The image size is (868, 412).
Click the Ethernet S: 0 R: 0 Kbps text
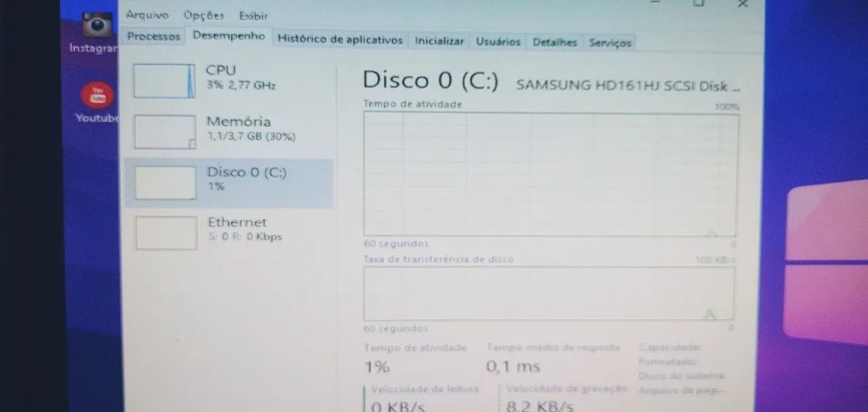244,229
